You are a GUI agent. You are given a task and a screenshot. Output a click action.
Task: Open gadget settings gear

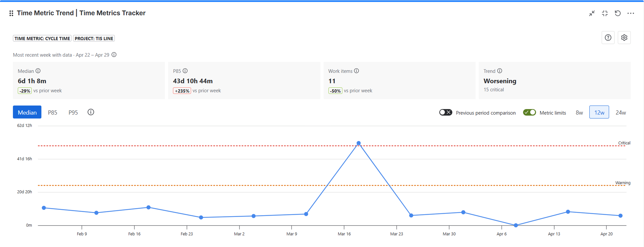coord(624,38)
